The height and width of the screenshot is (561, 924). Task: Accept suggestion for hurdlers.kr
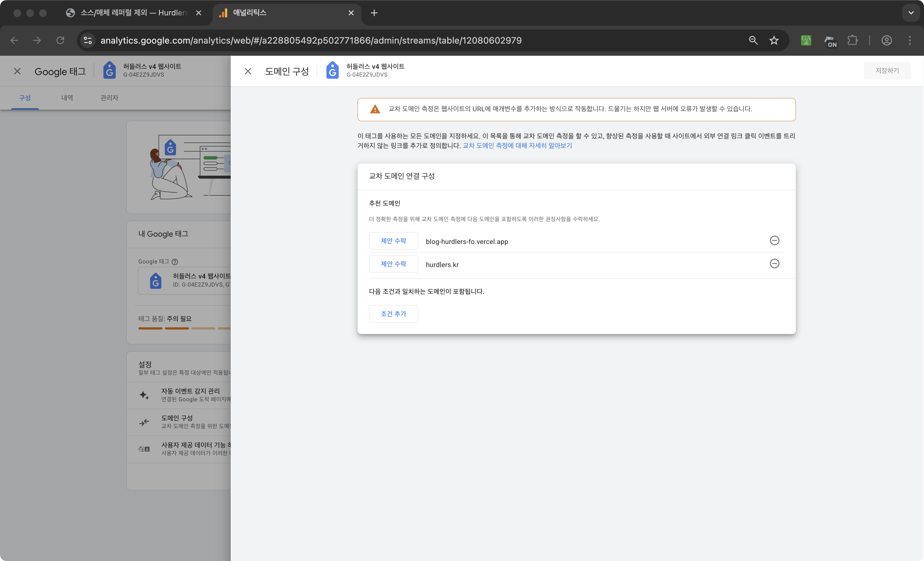[393, 264]
